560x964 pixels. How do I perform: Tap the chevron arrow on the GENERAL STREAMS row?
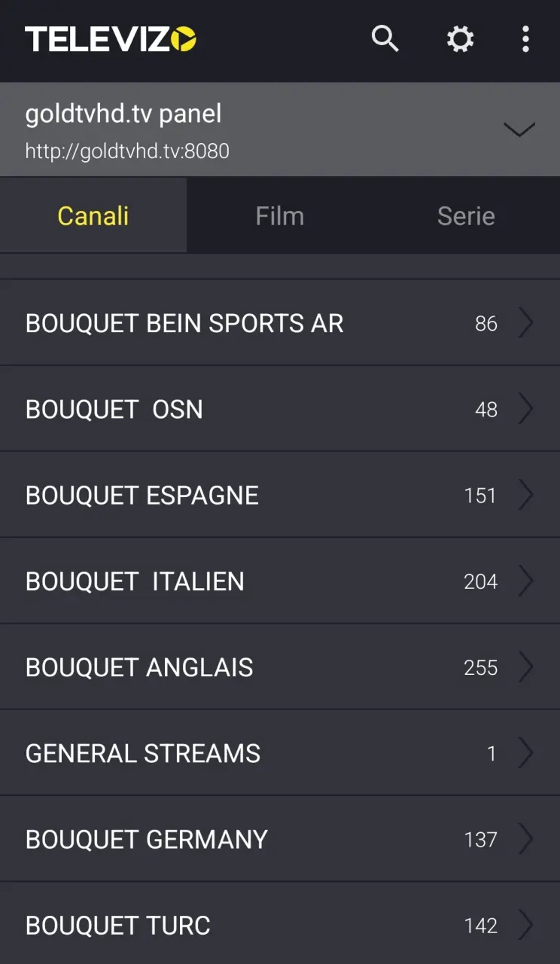point(525,752)
